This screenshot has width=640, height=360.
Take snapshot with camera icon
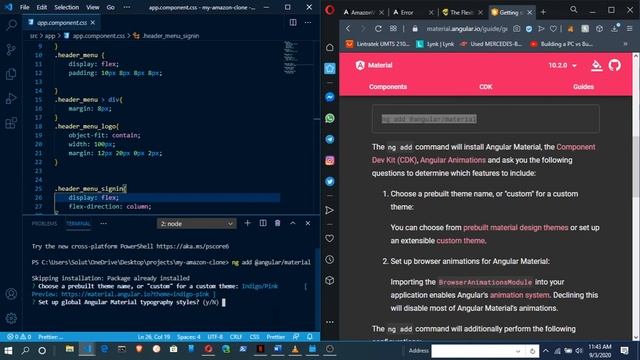[517, 29]
